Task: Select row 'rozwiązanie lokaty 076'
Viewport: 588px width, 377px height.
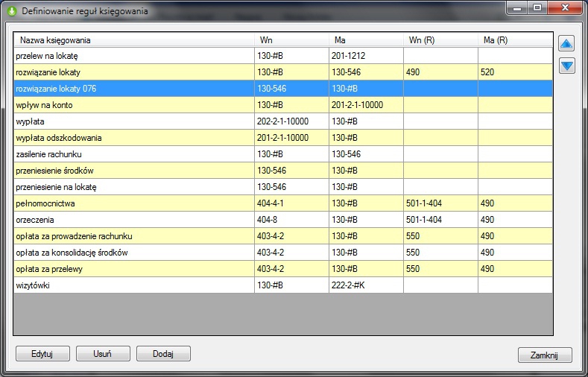Action: tap(283, 89)
